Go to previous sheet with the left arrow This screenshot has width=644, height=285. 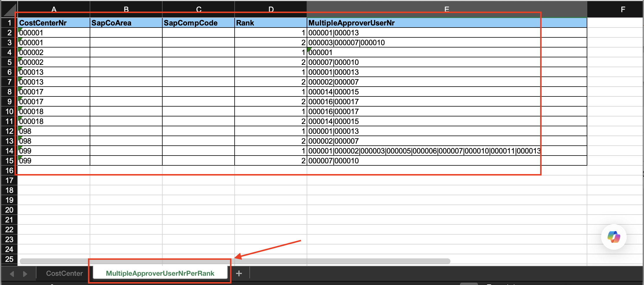point(12,274)
